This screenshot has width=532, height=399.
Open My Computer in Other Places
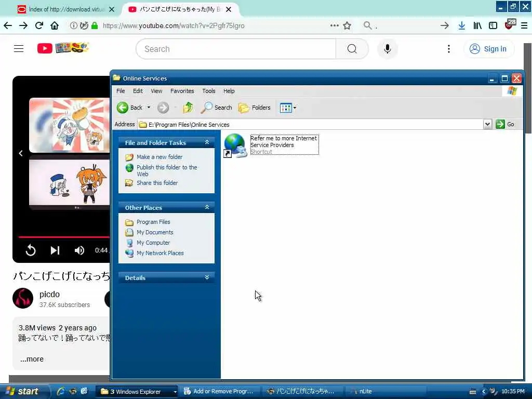pyautogui.click(x=153, y=243)
